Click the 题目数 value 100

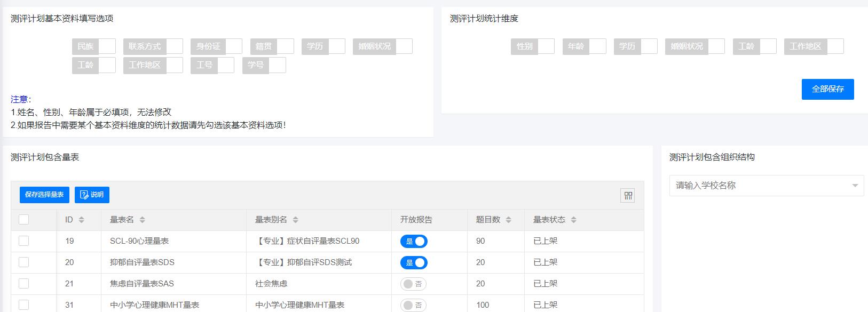click(483, 305)
